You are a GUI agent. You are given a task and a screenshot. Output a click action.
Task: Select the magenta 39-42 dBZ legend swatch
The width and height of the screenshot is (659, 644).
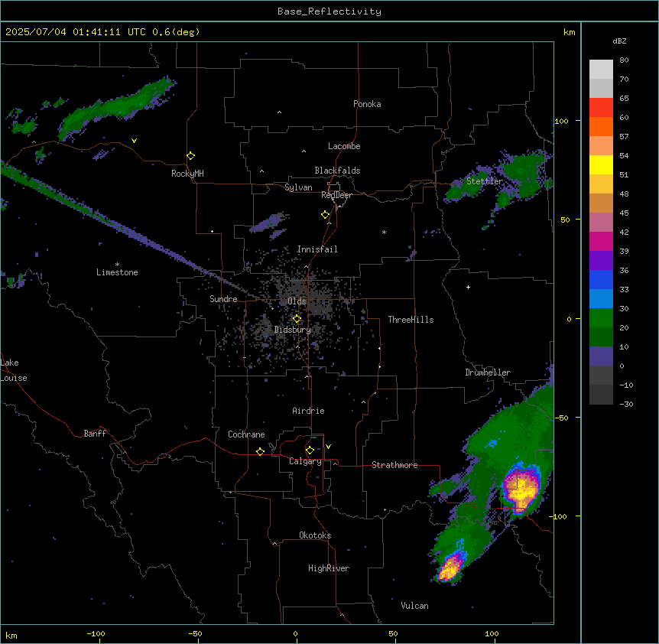tap(601, 241)
